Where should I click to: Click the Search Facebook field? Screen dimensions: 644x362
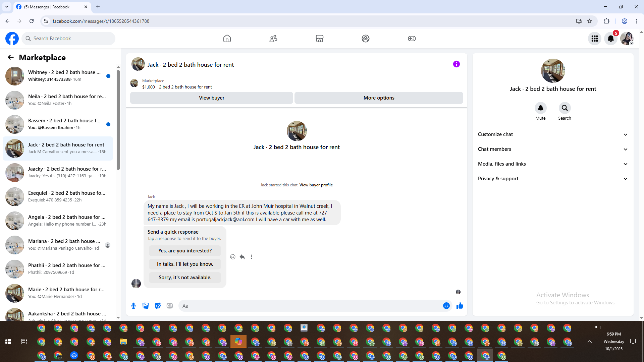(68, 39)
